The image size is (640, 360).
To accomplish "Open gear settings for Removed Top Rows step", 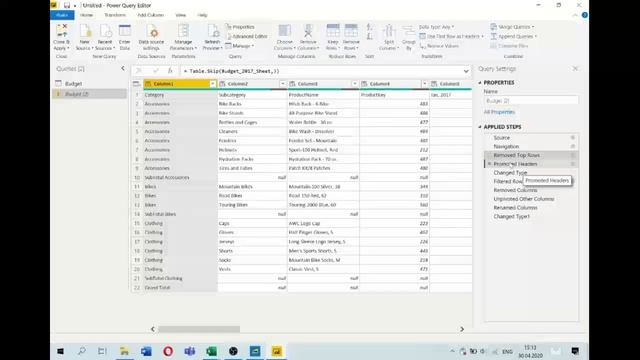I will (x=573, y=155).
